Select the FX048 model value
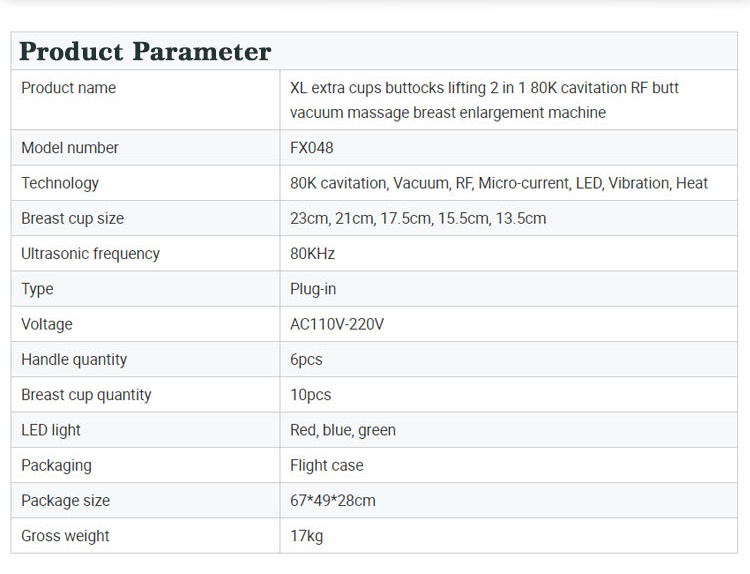Screen dimensions: 750x574 pyautogui.click(x=312, y=148)
